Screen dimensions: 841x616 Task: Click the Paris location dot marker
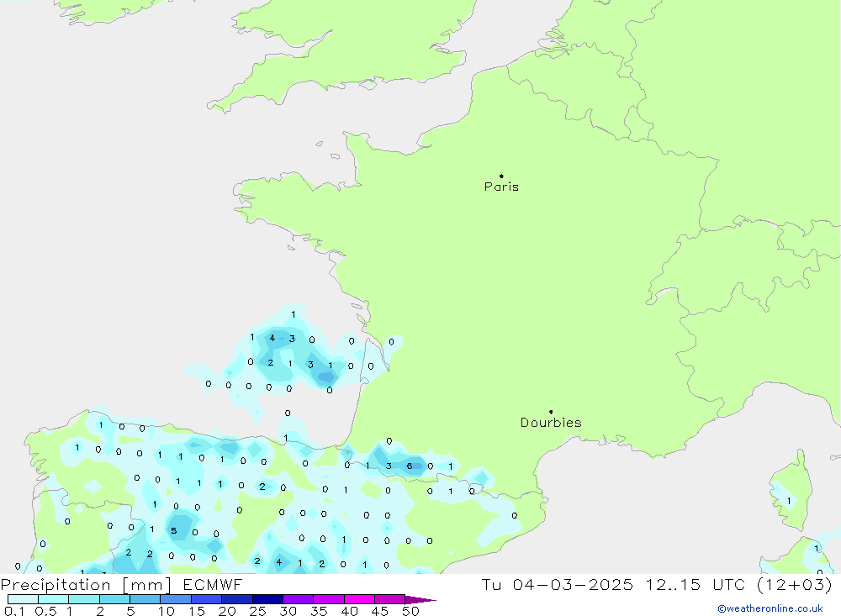click(x=501, y=176)
